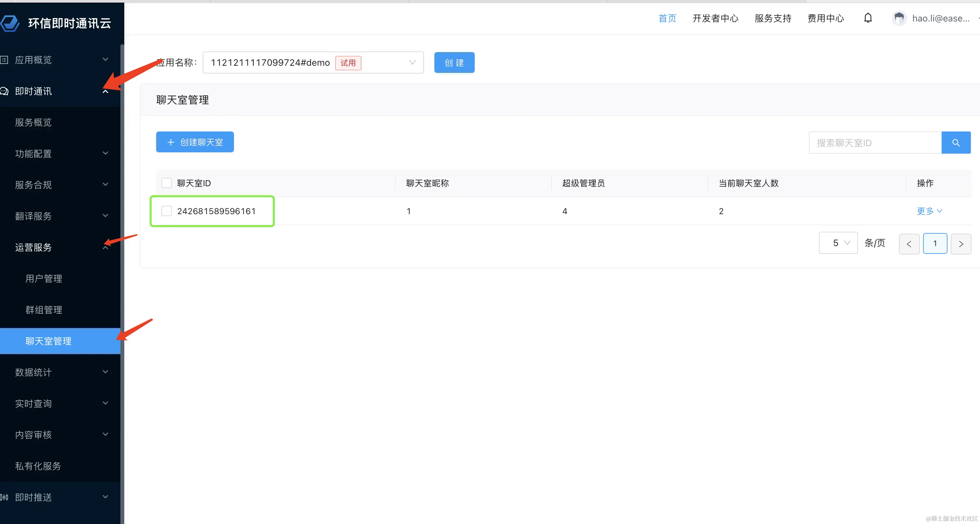Open the notification bell
980x524 pixels.
[868, 18]
